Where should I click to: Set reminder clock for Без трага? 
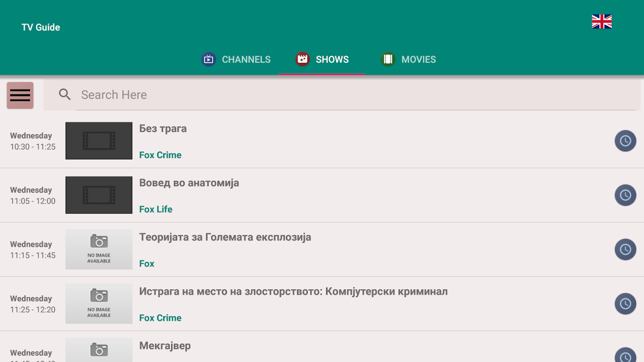click(625, 141)
